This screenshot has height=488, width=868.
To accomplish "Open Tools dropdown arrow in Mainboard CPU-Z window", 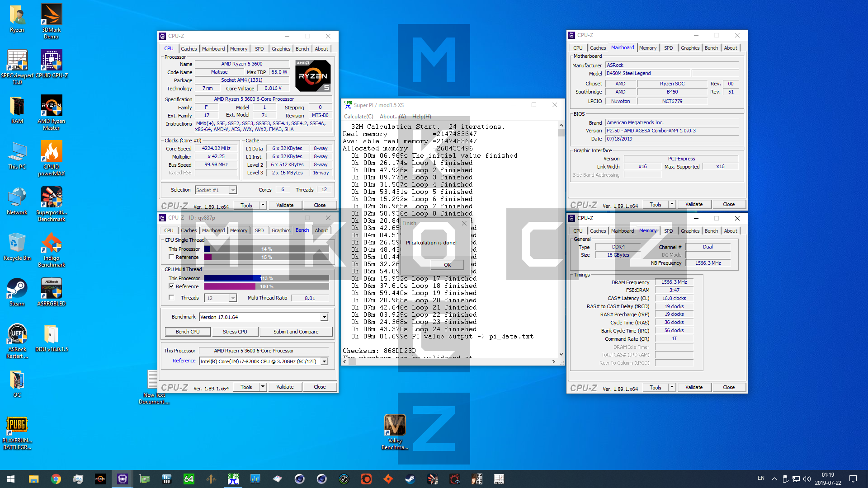I will pos(672,204).
